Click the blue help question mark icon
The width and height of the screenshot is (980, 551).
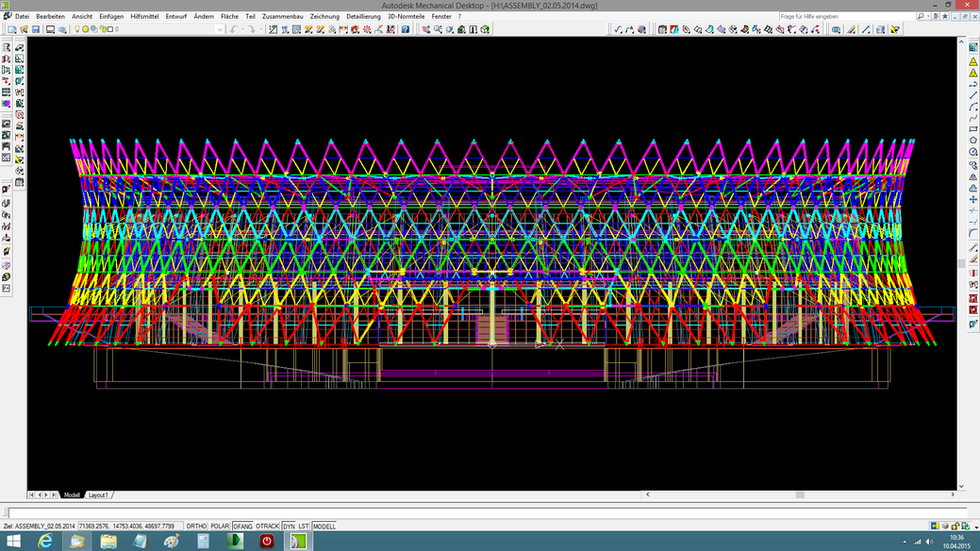point(405,29)
